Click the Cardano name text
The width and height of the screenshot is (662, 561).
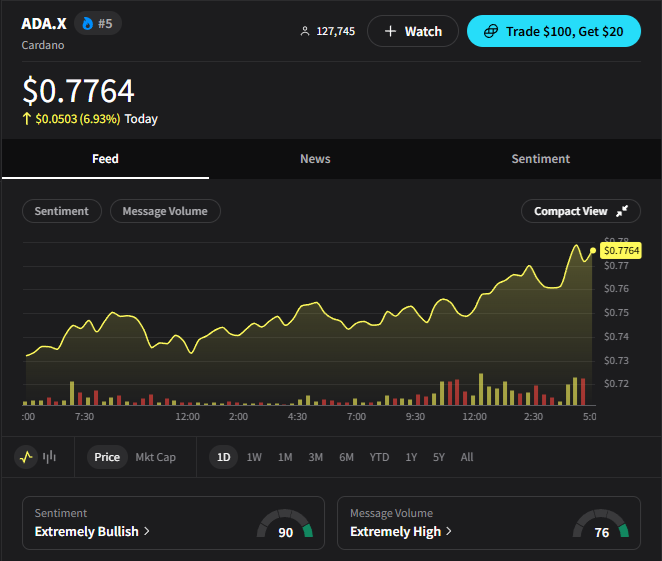tap(43, 45)
